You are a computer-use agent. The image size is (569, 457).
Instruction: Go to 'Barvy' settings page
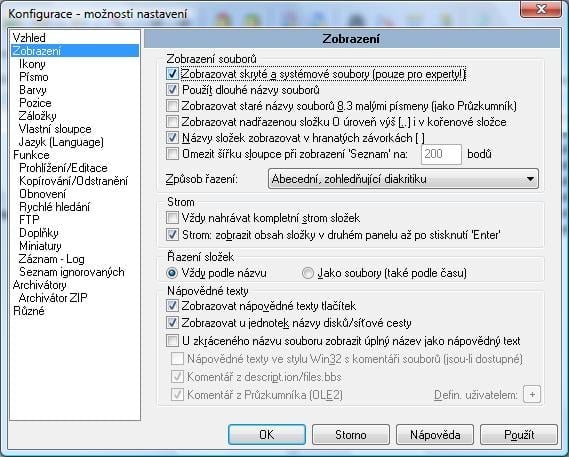click(33, 90)
